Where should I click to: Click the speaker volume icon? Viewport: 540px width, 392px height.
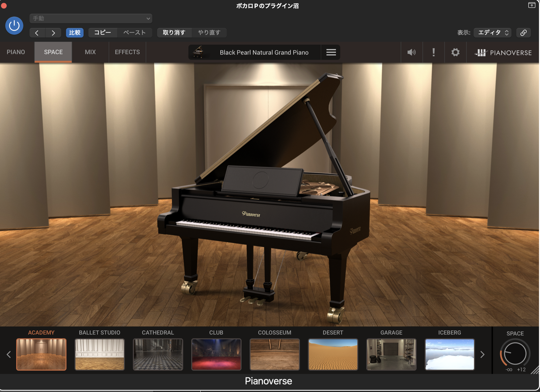[x=411, y=52]
